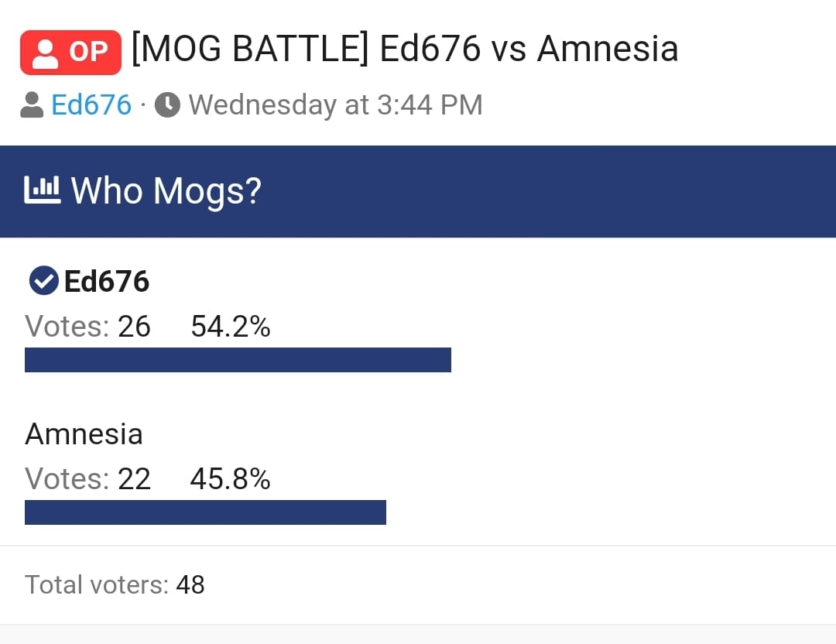Click the thread title MOG BATTLE heading
This screenshot has height=644, width=836.
click(x=404, y=50)
